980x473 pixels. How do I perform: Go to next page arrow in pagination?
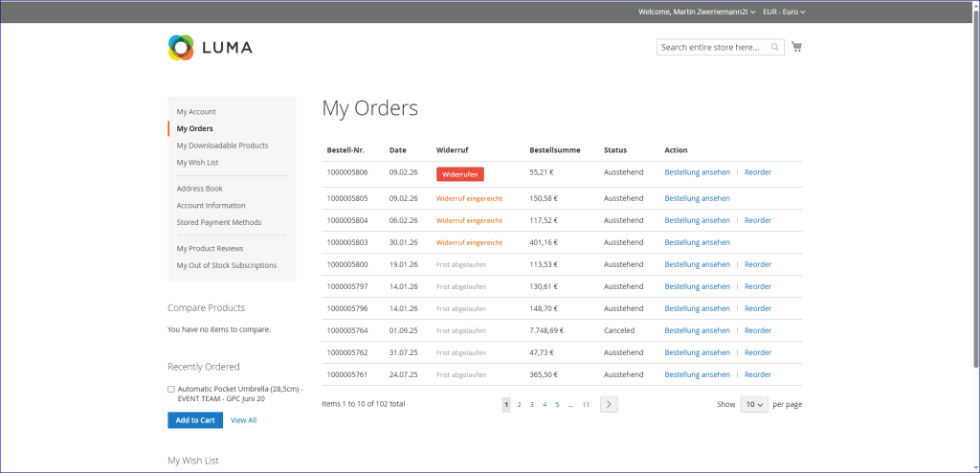[x=609, y=404]
